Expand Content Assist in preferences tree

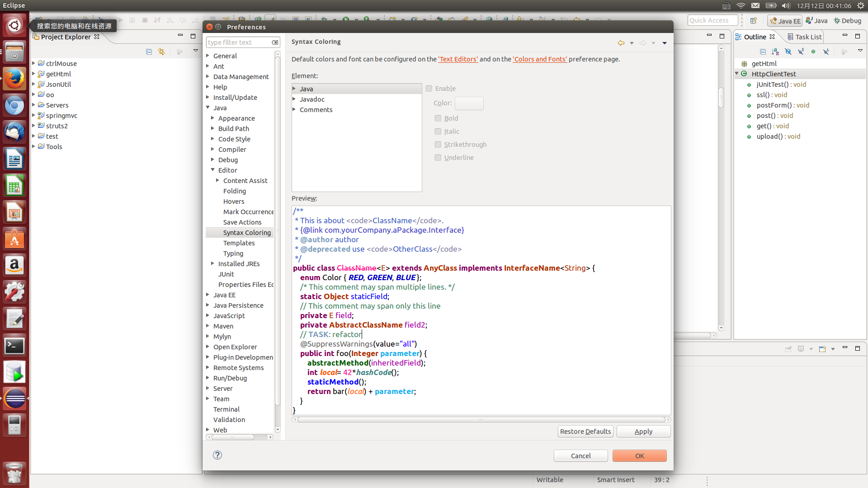point(218,180)
